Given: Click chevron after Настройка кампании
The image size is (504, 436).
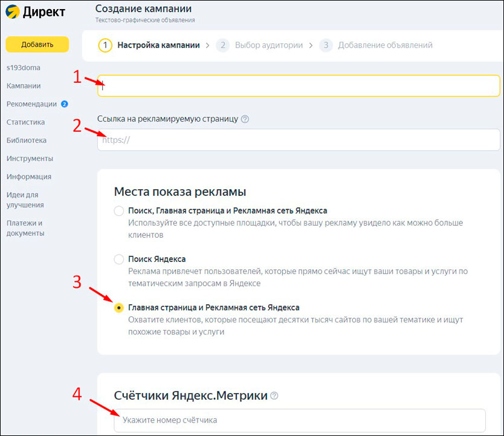Looking at the screenshot, I should (208, 45).
